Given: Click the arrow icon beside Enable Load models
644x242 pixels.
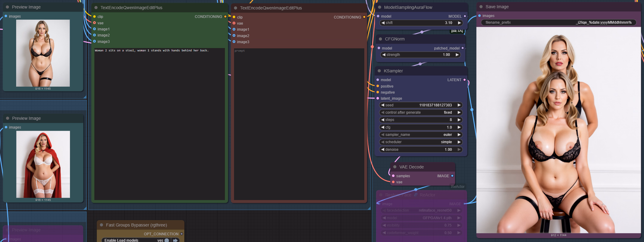Looking at the screenshot, I should coord(175,240).
